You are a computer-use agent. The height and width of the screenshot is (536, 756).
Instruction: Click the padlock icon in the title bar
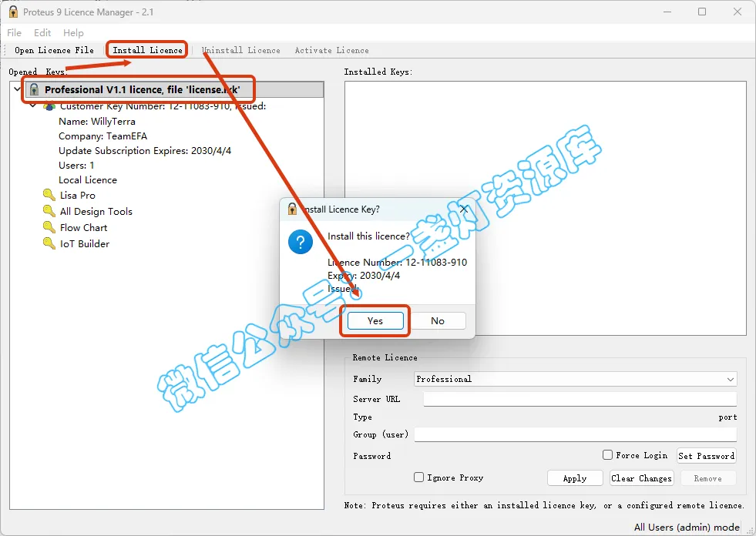(13, 12)
